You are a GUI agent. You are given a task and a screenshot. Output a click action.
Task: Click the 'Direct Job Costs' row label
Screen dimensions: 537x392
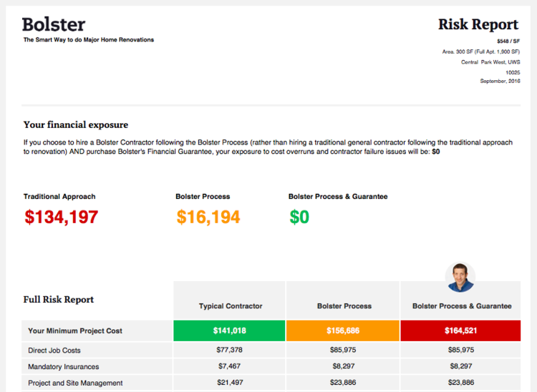pos(54,351)
